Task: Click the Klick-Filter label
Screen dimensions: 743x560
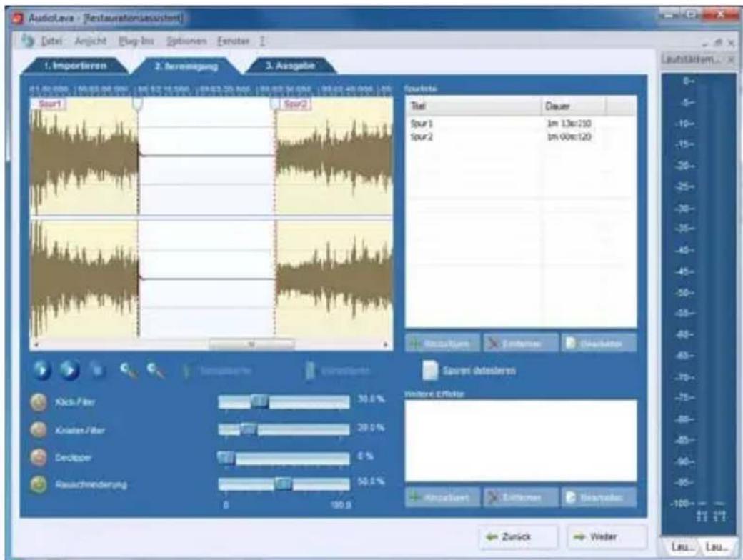Action: click(x=75, y=402)
